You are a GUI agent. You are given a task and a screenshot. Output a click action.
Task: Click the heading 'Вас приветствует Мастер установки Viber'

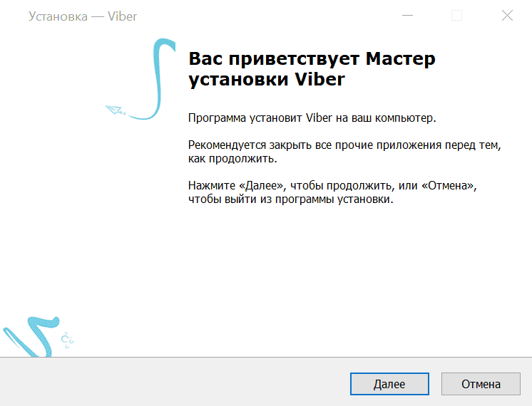(312, 69)
